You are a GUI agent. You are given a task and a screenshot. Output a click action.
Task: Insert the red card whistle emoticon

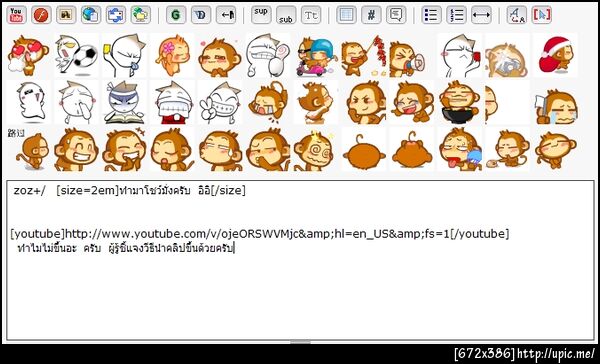pos(459,55)
